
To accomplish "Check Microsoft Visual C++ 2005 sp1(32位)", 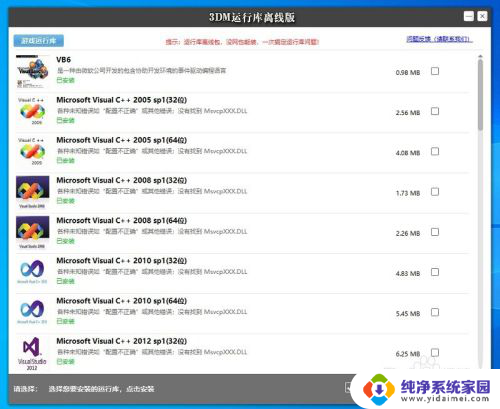I will pyautogui.click(x=435, y=111).
